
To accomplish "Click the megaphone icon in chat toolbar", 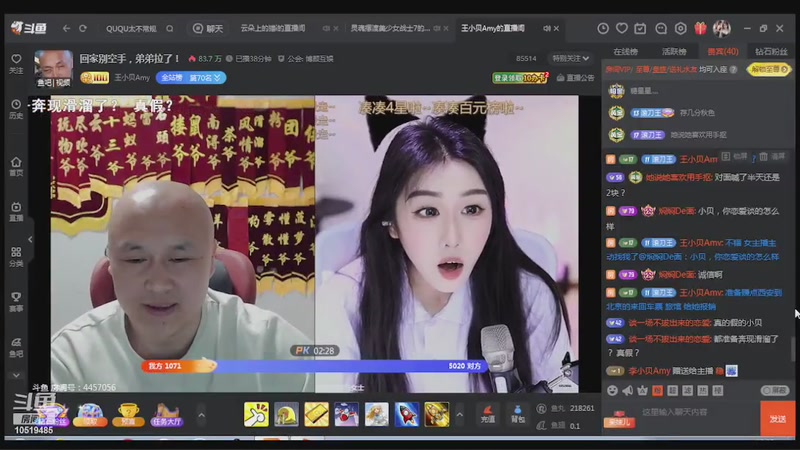I will (628, 390).
